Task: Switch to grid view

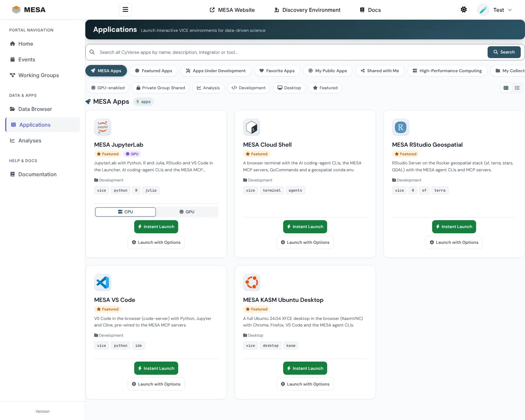Action: pyautogui.click(x=506, y=88)
